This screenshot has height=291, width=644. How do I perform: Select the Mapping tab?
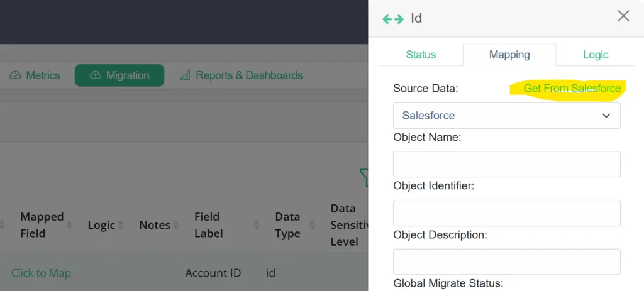click(x=509, y=55)
